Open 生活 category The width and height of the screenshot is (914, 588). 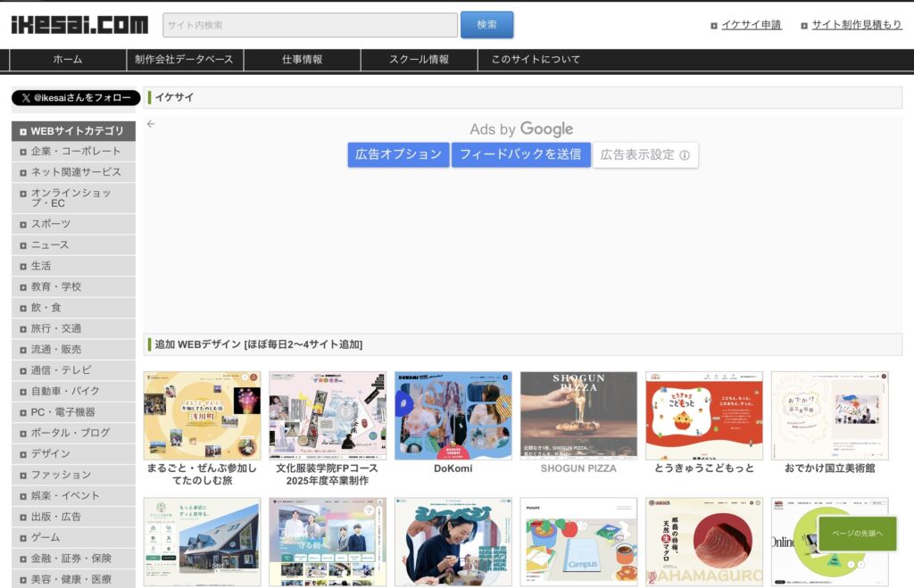[73, 266]
